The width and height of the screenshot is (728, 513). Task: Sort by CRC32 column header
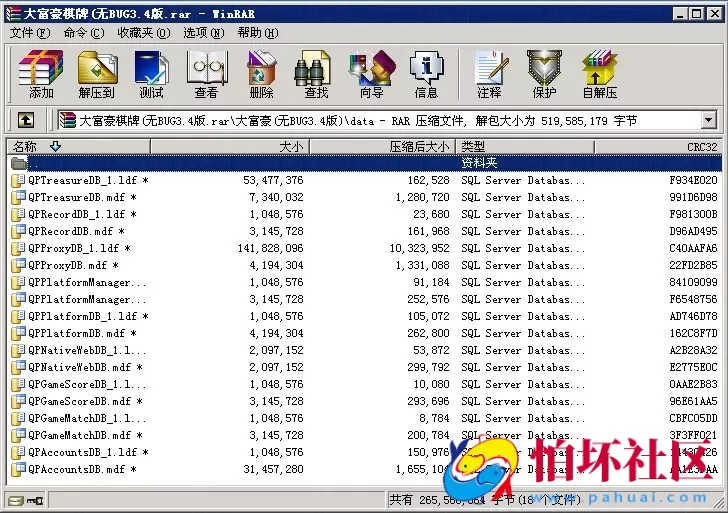658,147
